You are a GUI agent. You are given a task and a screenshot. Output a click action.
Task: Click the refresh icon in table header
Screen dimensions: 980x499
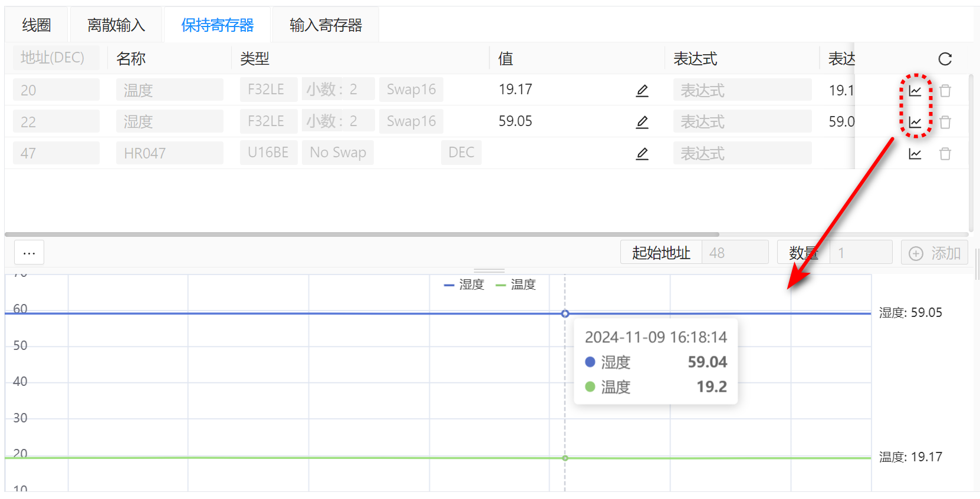(945, 59)
